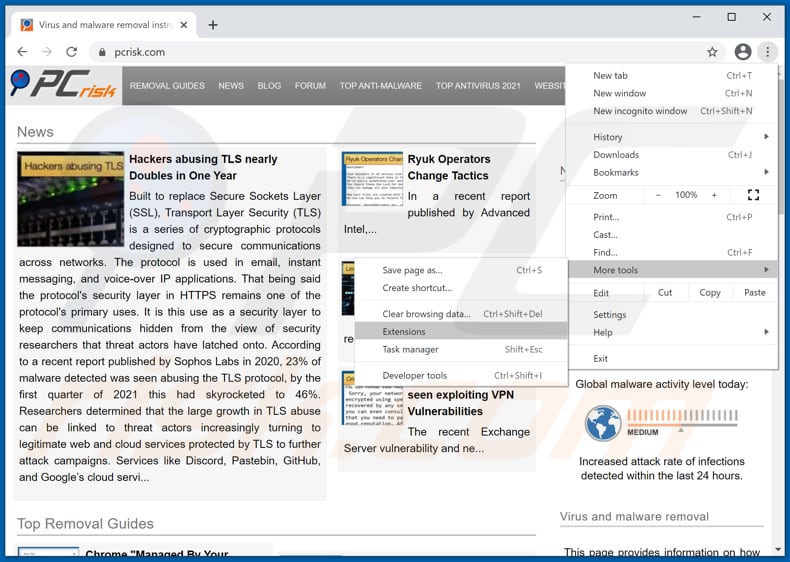
Task: Increase zoom with plus button
Action: coord(714,195)
